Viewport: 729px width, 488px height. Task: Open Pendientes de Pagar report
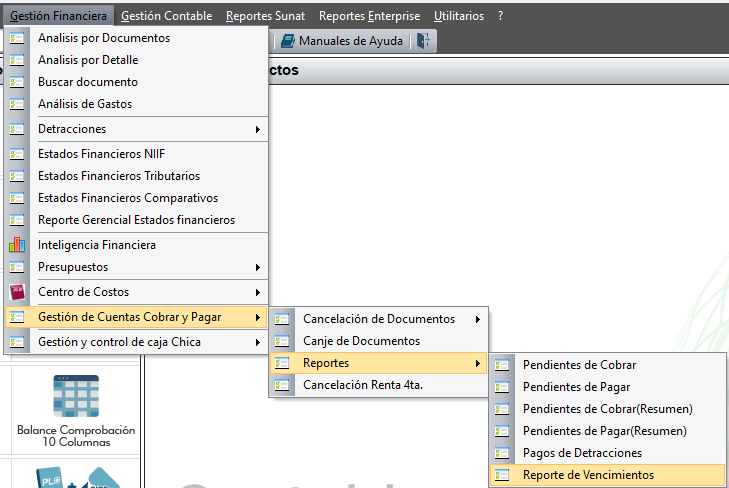point(608,387)
